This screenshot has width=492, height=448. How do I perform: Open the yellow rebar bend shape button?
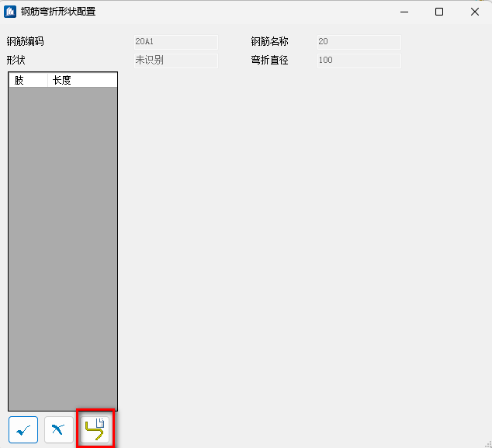click(95, 429)
